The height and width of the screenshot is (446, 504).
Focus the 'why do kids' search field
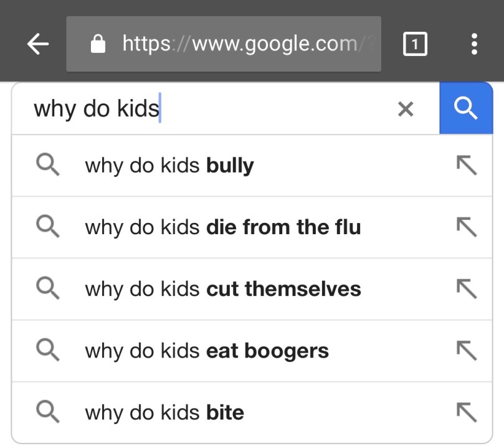(206, 109)
